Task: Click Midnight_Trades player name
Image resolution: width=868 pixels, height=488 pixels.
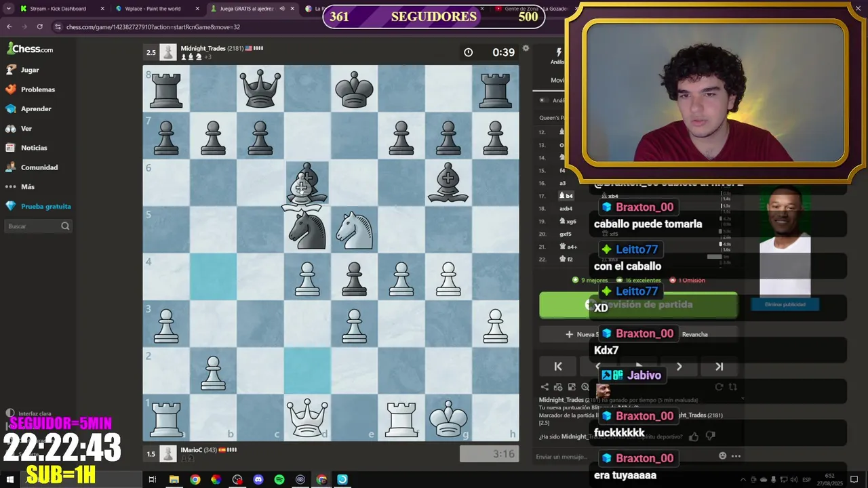Action: [203, 48]
